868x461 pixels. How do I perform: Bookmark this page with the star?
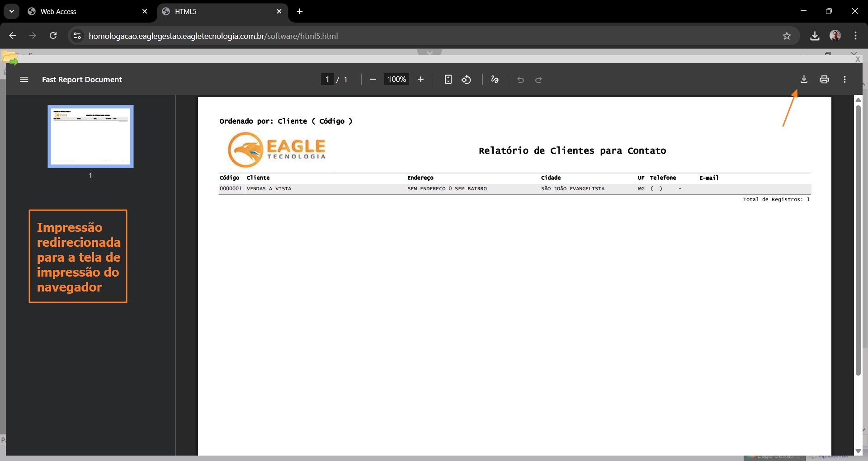[787, 36]
